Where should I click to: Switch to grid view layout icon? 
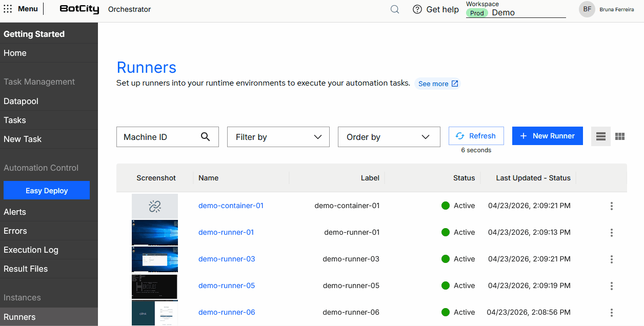[x=620, y=136]
